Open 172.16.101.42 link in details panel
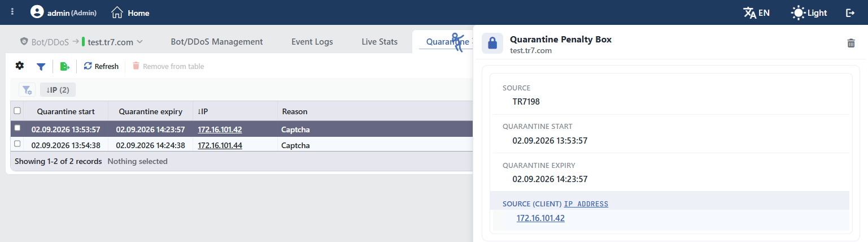 click(x=540, y=218)
